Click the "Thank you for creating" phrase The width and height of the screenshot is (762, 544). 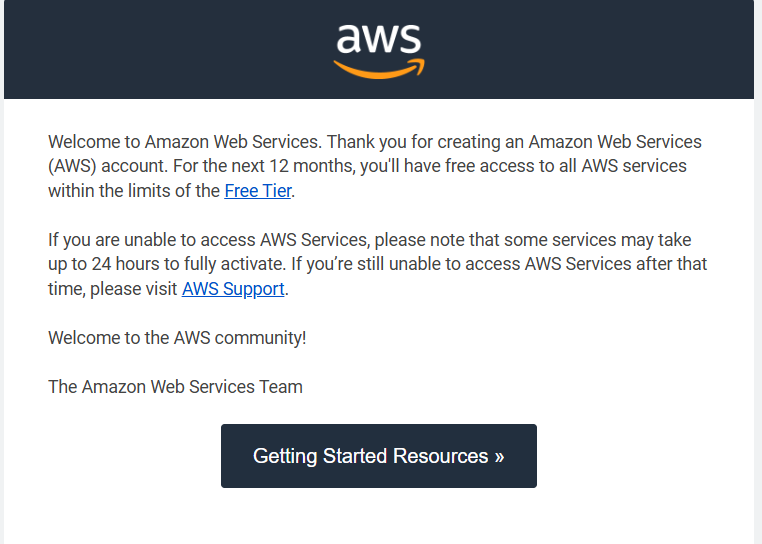(x=415, y=141)
